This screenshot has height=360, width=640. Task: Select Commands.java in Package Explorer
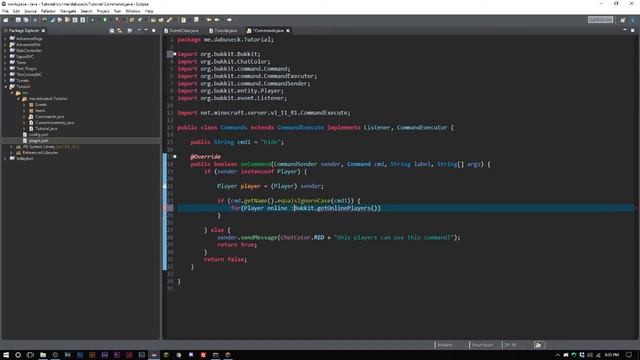click(x=49, y=117)
